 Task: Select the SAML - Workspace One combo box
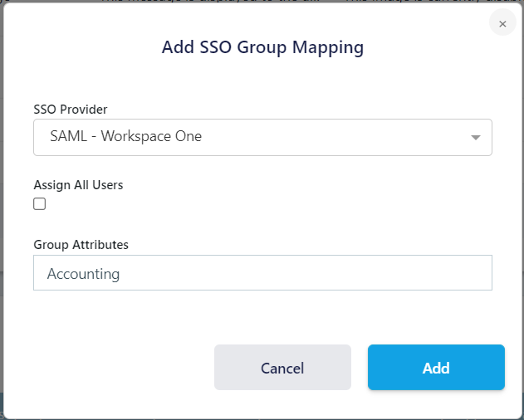coord(262,137)
